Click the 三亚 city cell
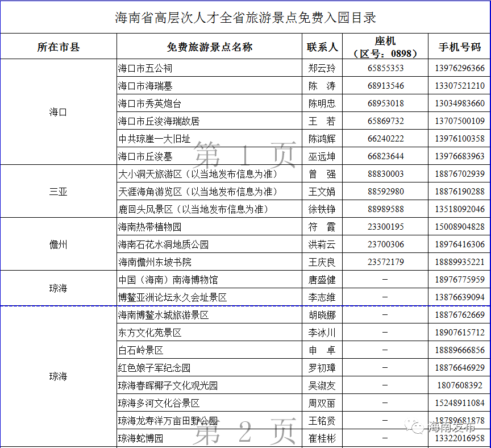 (58, 191)
